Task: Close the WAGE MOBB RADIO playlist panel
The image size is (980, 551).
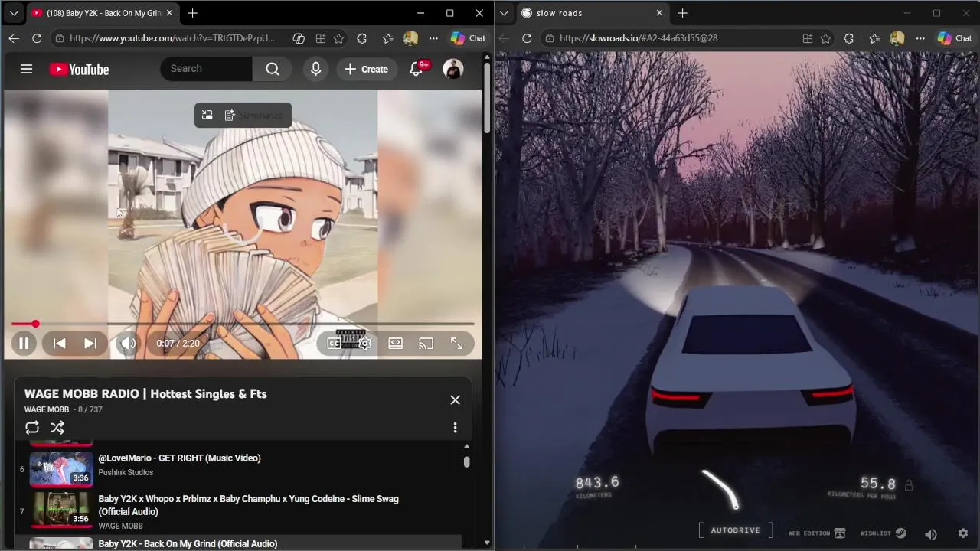Action: 455,400
